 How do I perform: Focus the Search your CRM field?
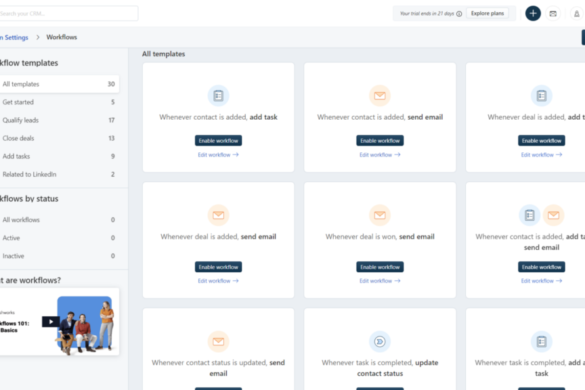(68, 13)
